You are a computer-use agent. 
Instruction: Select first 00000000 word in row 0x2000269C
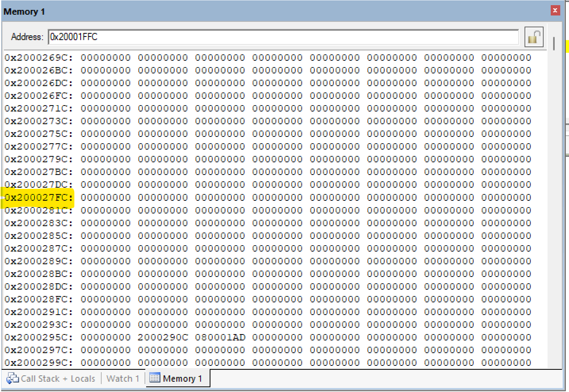coord(106,58)
